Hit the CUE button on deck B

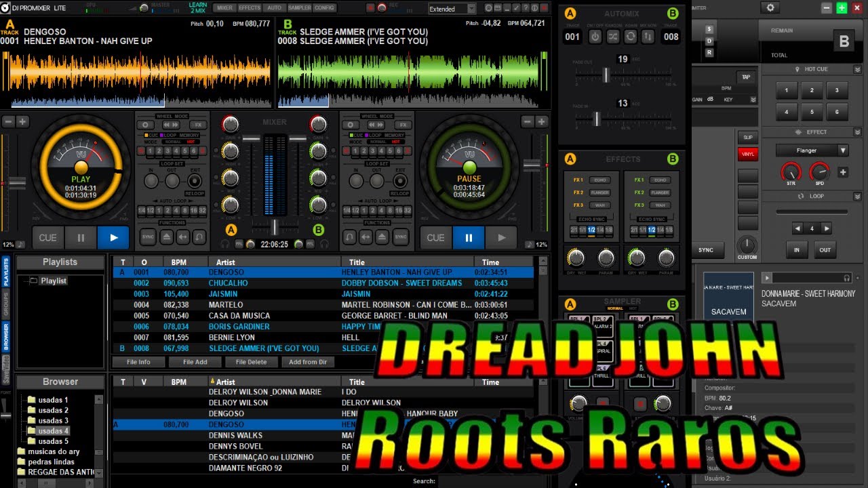point(435,238)
